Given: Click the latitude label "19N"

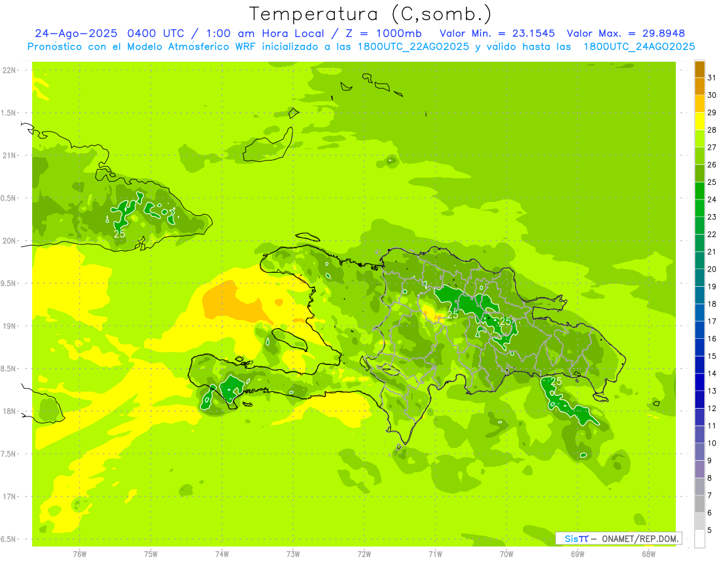Looking at the screenshot, I should [x=9, y=326].
